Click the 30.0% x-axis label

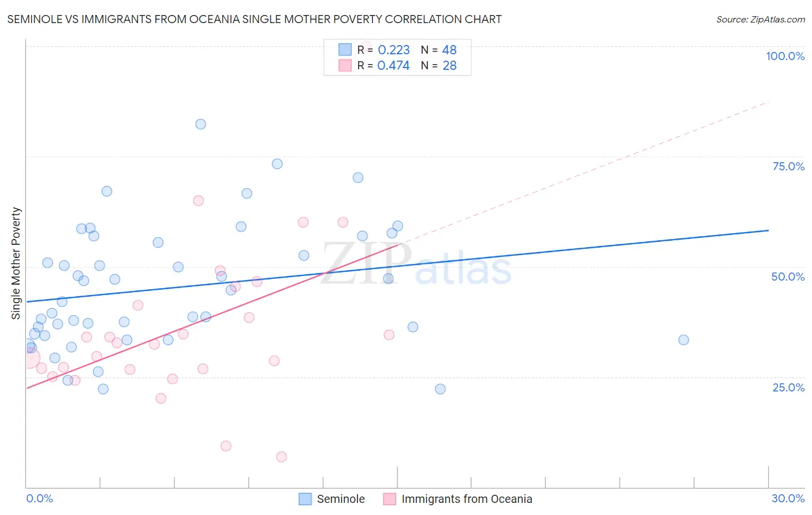pos(788,498)
